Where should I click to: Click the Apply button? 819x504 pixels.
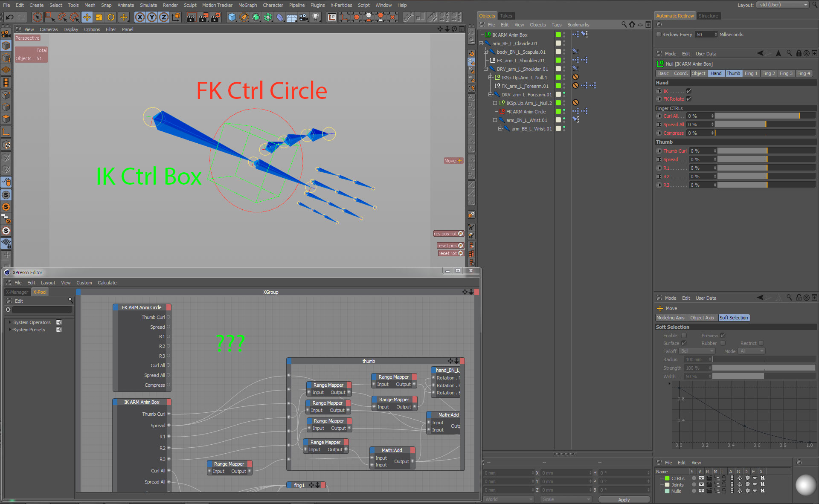point(624,499)
